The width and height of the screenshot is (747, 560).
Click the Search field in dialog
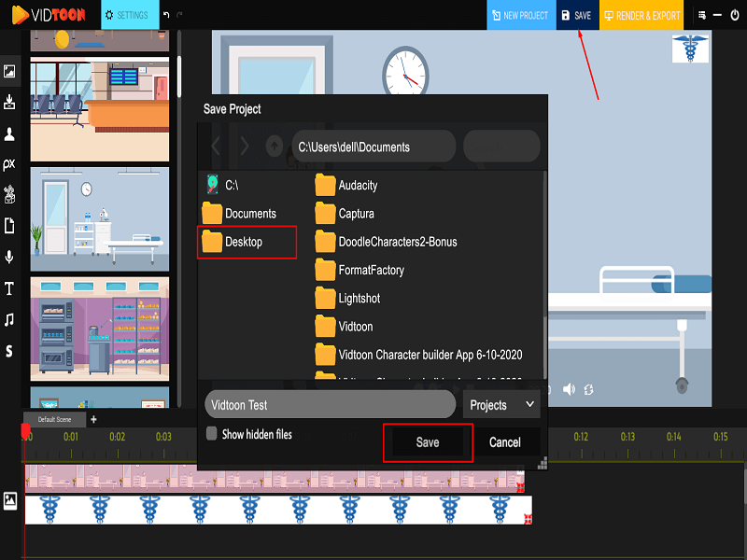[501, 147]
